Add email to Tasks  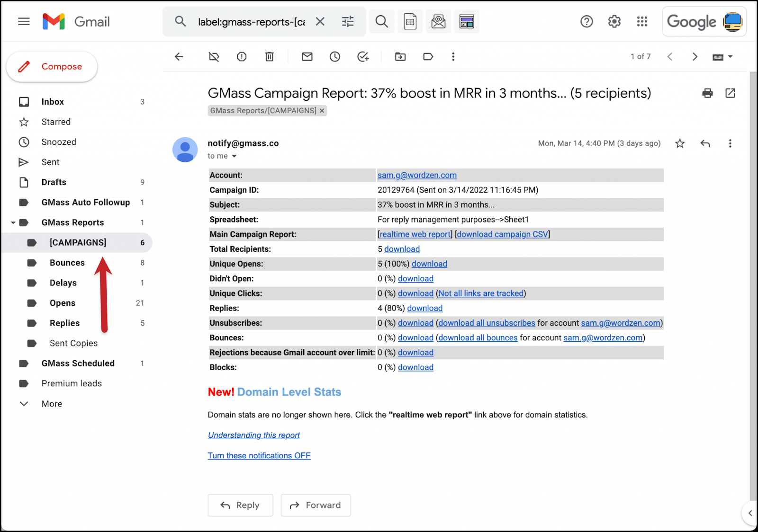(363, 57)
